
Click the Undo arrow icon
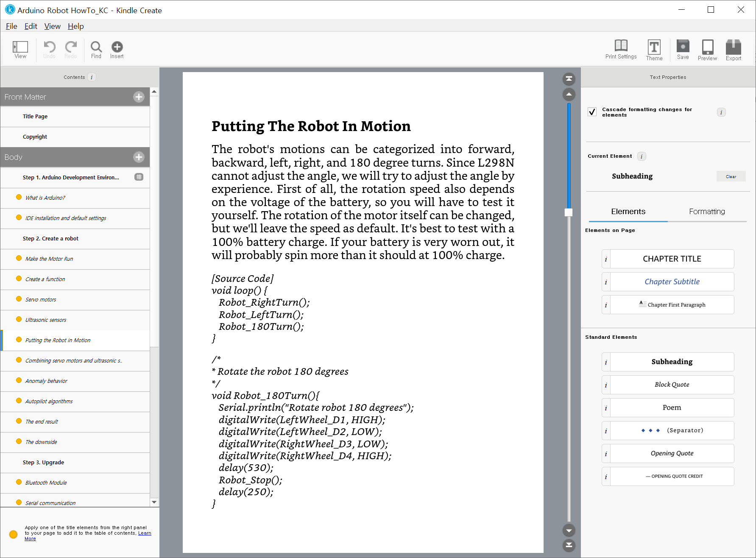click(49, 47)
